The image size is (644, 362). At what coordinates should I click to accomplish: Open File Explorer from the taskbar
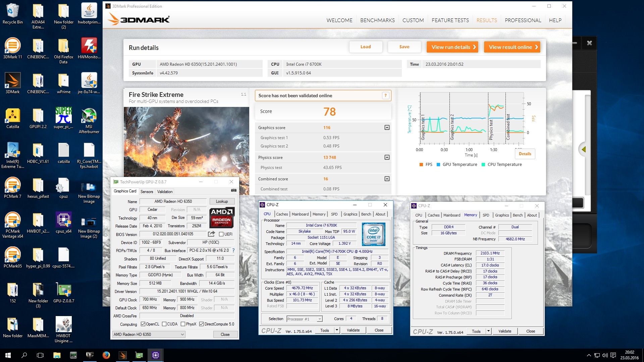coord(57,355)
